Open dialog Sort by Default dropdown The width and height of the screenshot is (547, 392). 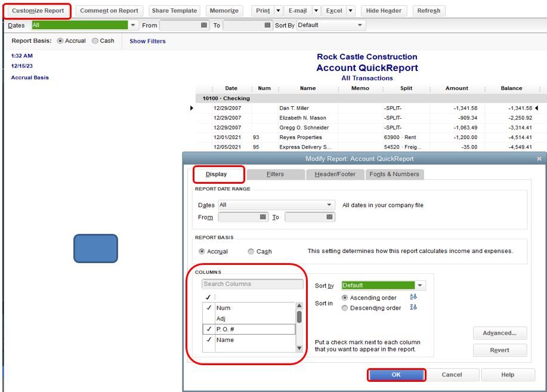click(x=420, y=285)
